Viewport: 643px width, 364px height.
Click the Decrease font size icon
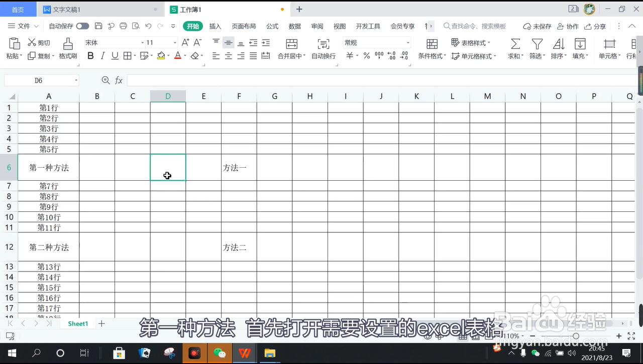[198, 43]
